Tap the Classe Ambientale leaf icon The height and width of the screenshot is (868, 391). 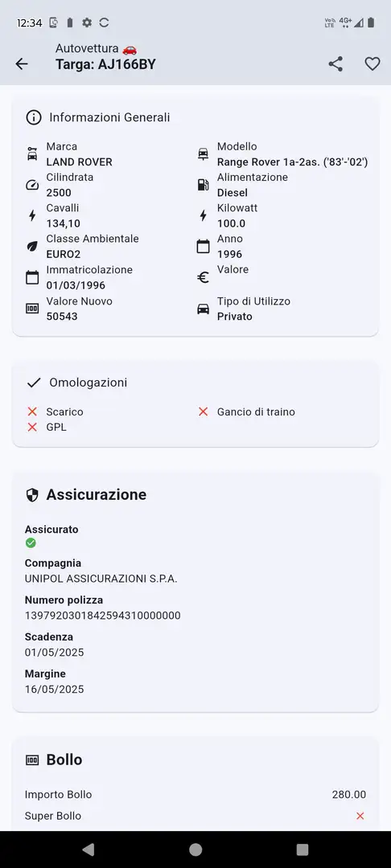tap(33, 247)
